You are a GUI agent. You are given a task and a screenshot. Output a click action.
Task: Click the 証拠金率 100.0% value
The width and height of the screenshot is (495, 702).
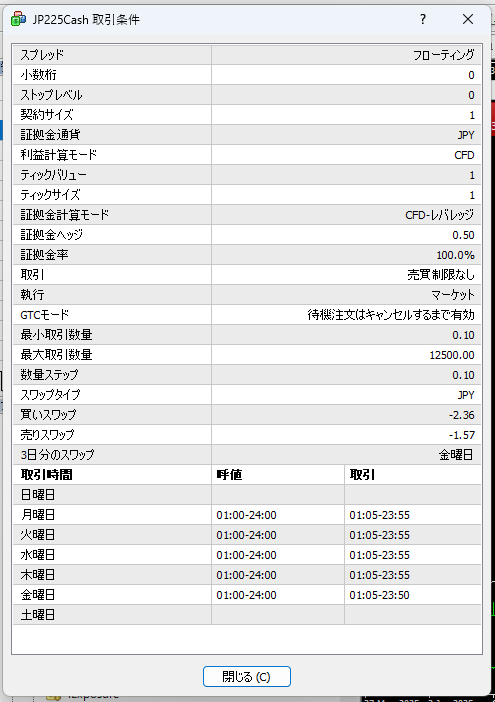[x=455, y=255]
